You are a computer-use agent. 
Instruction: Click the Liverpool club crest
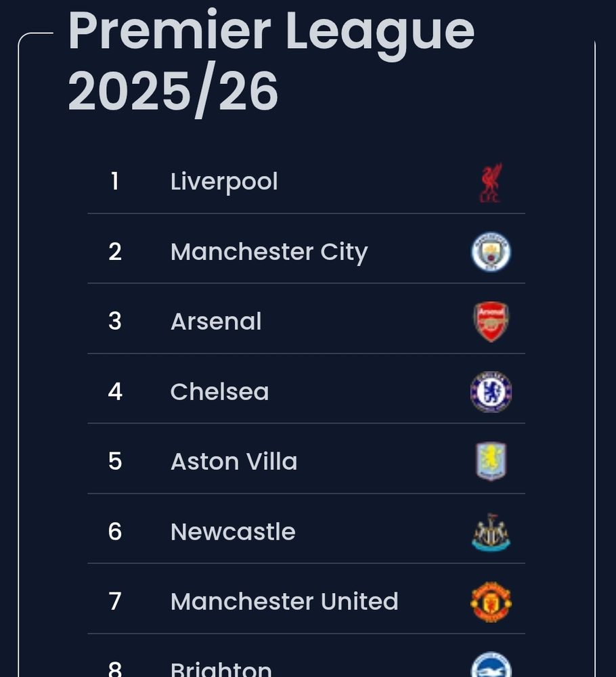pyautogui.click(x=491, y=183)
